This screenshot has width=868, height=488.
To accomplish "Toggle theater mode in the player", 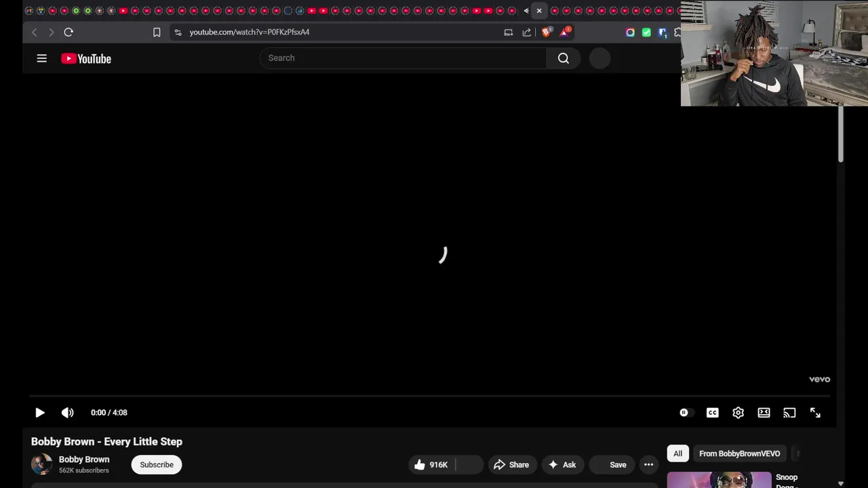I will pyautogui.click(x=764, y=413).
